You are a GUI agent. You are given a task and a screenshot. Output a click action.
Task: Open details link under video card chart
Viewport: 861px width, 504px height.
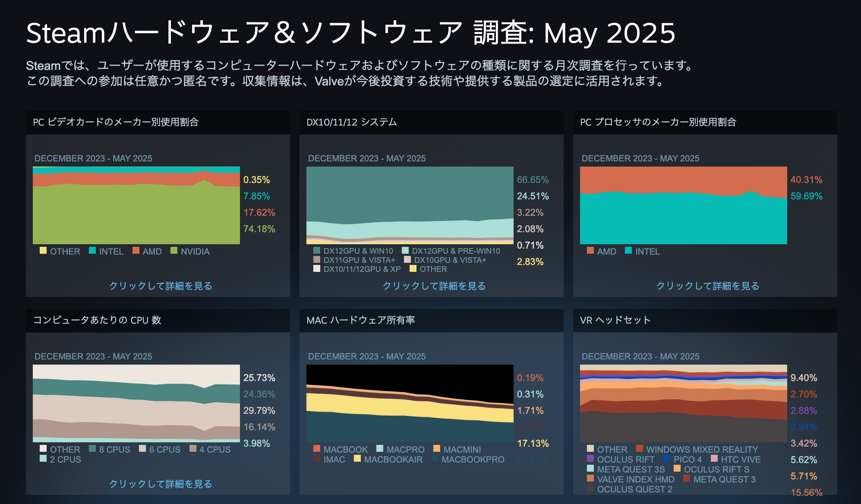click(x=161, y=286)
